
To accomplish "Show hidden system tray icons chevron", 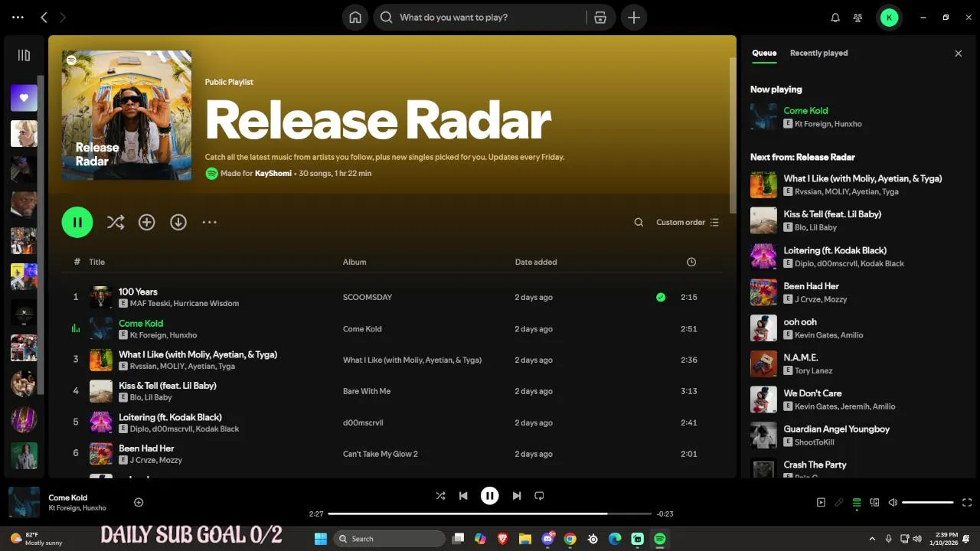I will point(871,539).
